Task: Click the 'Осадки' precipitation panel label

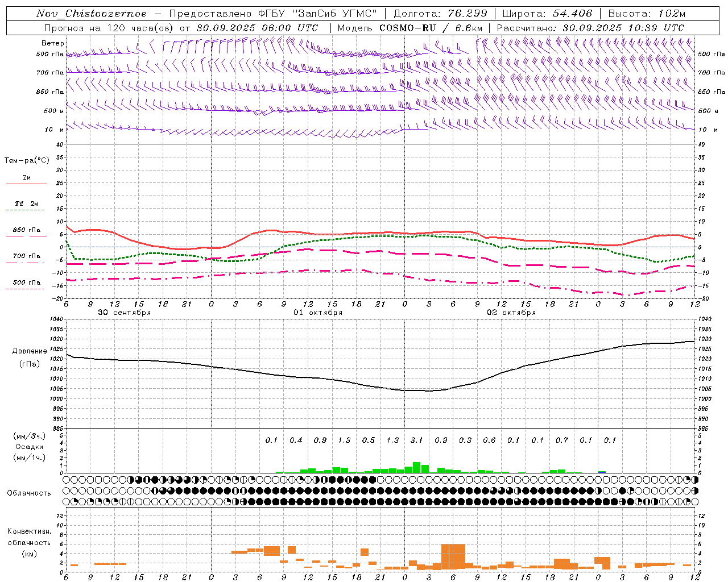Action: (x=30, y=447)
